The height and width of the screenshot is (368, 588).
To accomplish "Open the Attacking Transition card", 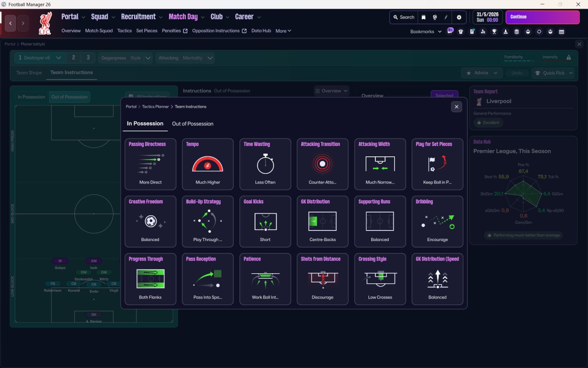I will click(322, 164).
